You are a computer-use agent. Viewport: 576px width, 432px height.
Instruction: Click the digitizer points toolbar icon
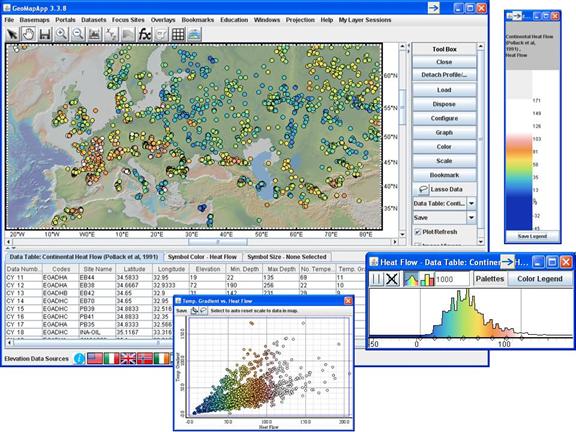pos(111,35)
